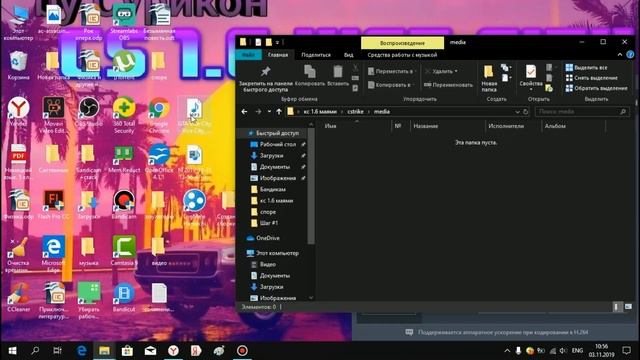
Task: Open the Удалить dropdown in ribbon
Action: click(x=442, y=71)
